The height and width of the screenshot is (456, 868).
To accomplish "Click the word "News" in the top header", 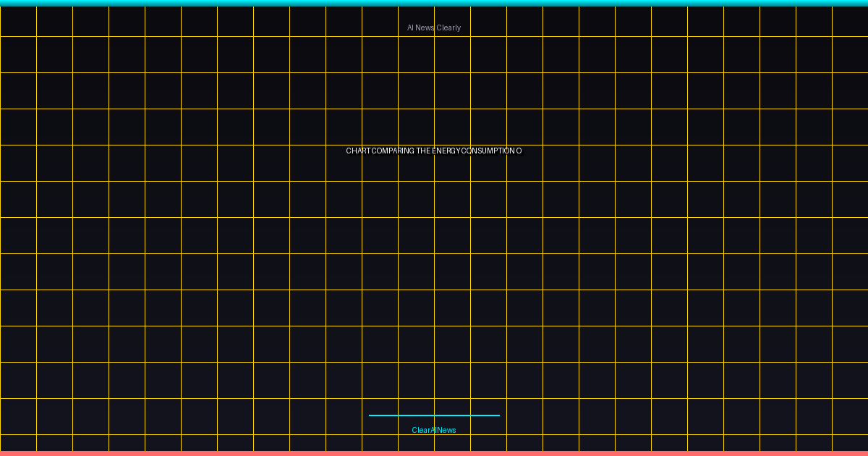I will pyautogui.click(x=425, y=28).
